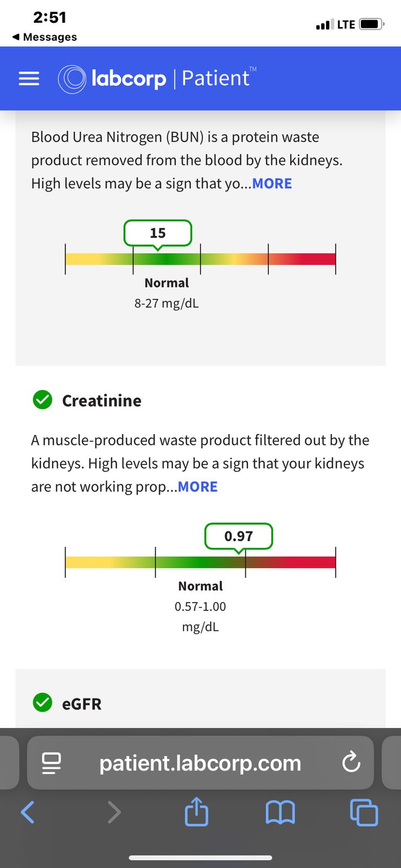This screenshot has height=868, width=401.
Task: Tap the Safari share icon
Action: pyautogui.click(x=196, y=812)
